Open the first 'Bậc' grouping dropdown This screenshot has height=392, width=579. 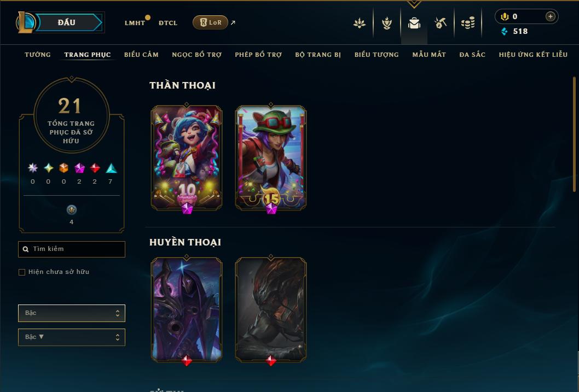pyautogui.click(x=72, y=313)
